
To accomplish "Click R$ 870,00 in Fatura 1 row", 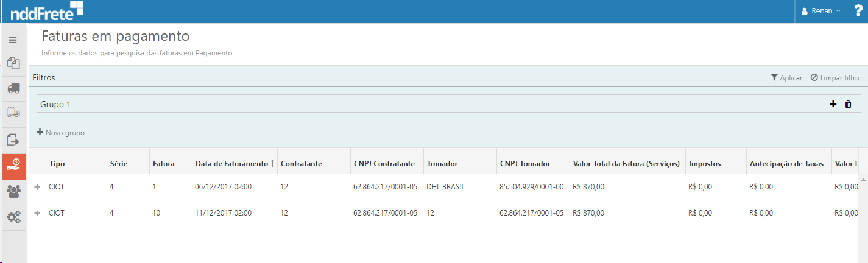I will 588,187.
